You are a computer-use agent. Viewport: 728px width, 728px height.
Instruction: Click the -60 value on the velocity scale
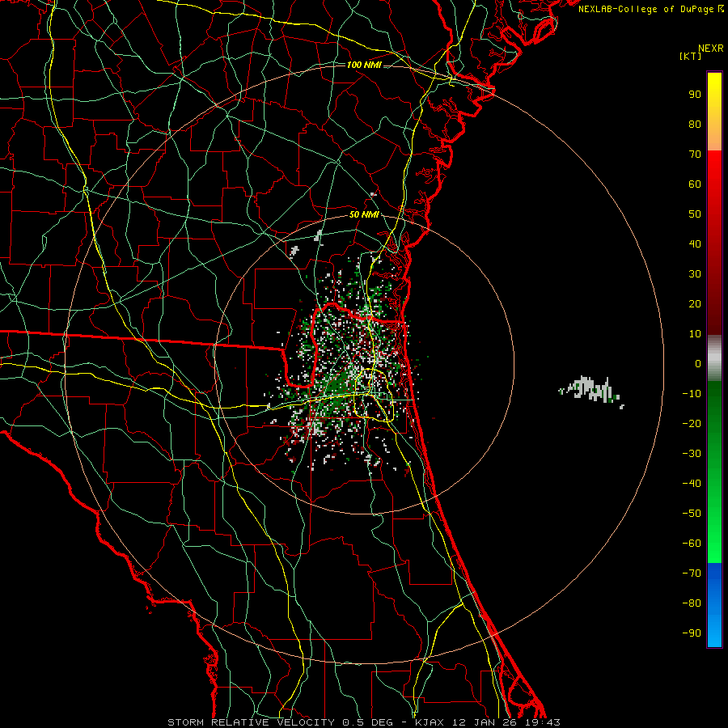692,544
